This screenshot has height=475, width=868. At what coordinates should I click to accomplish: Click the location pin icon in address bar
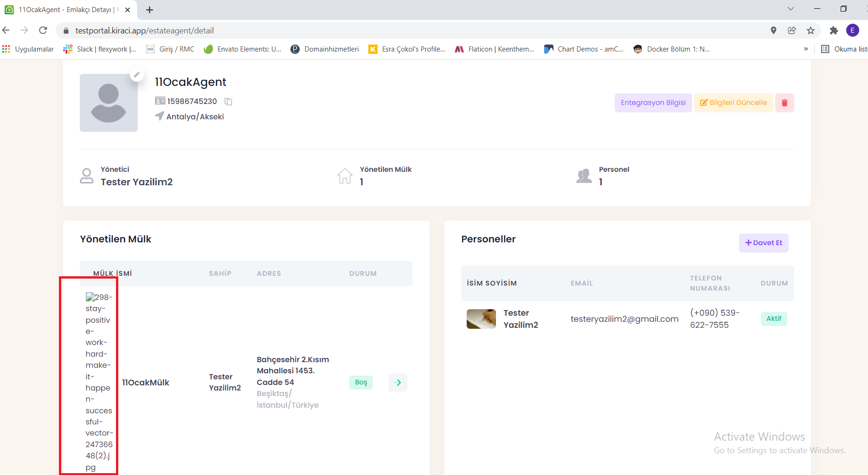[x=773, y=31]
